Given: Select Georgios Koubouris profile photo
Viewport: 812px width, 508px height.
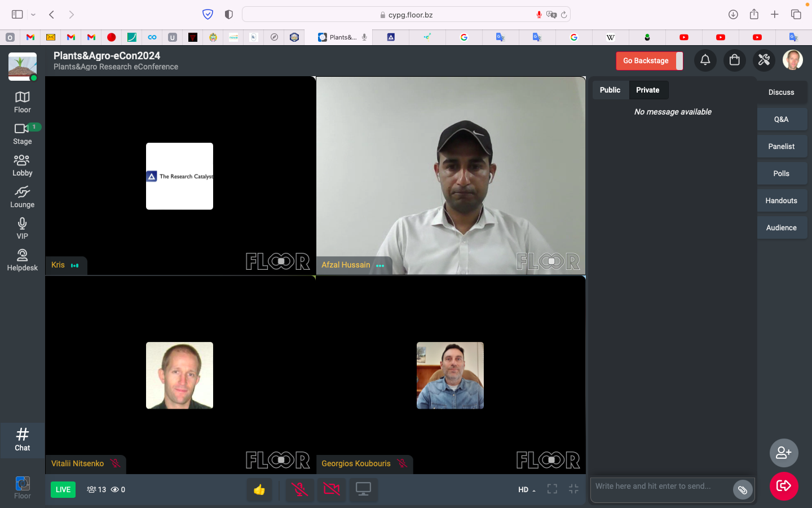Looking at the screenshot, I should point(450,375).
